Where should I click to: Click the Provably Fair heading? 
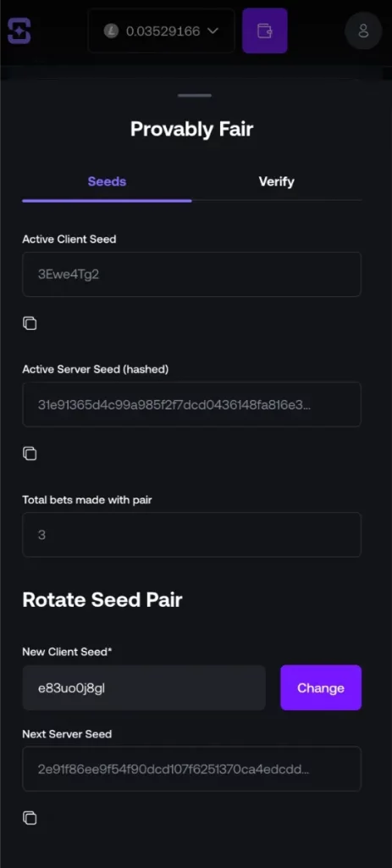192,129
